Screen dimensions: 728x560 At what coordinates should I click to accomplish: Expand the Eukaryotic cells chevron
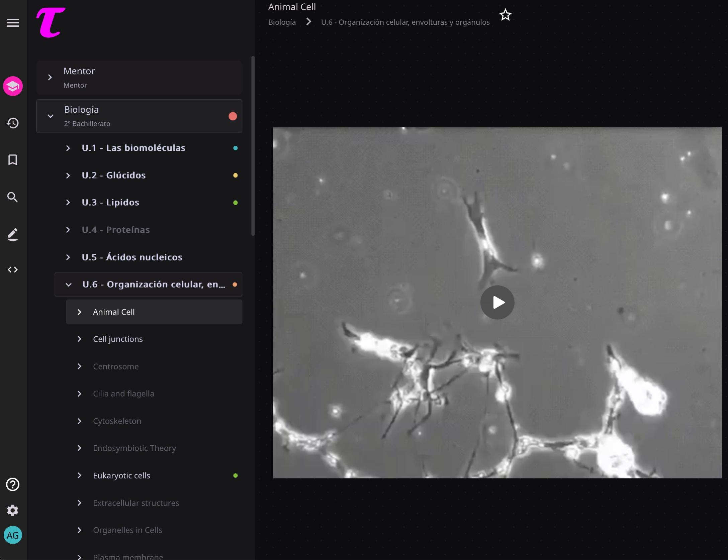[79, 475]
